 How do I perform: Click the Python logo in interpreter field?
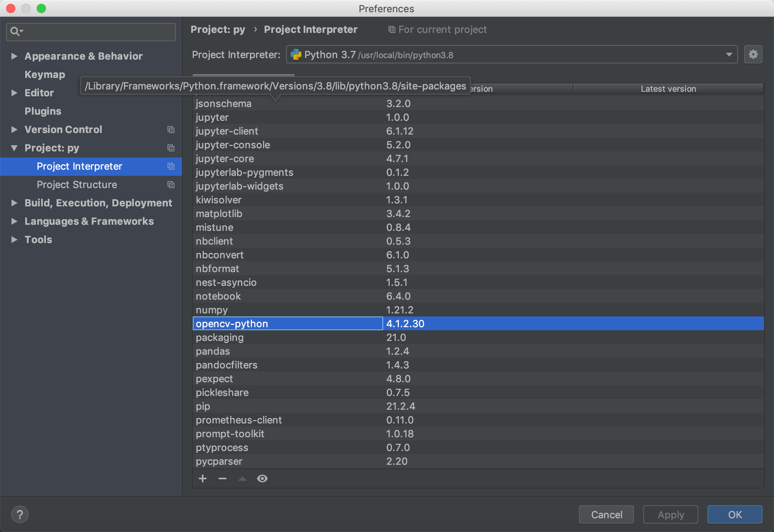point(296,55)
